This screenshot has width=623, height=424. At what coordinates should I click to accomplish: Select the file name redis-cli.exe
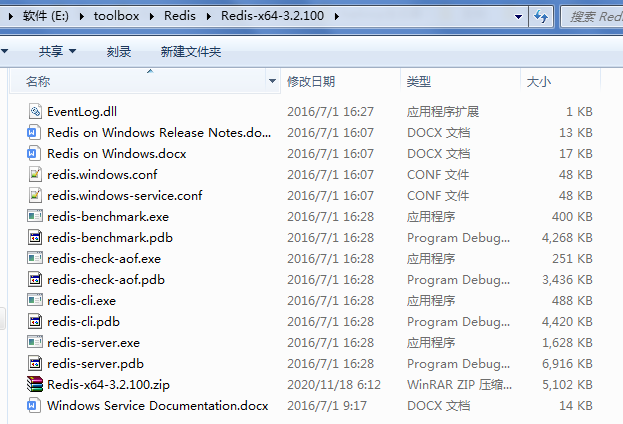coord(81,300)
